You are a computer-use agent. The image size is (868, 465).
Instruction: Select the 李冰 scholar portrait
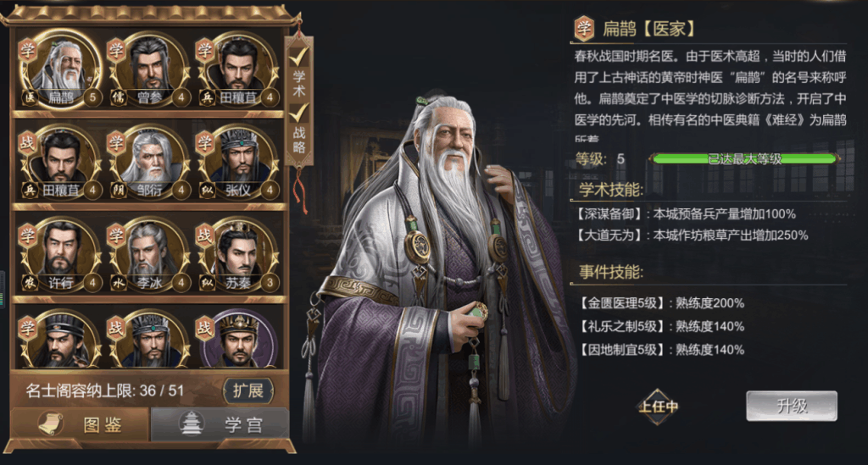[149, 256]
